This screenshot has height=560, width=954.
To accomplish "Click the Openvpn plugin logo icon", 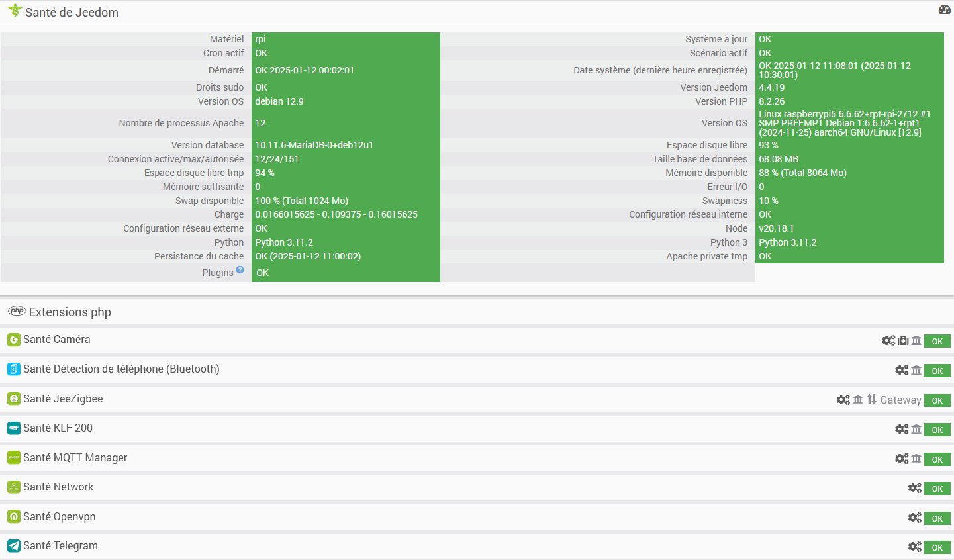I will click(14, 517).
